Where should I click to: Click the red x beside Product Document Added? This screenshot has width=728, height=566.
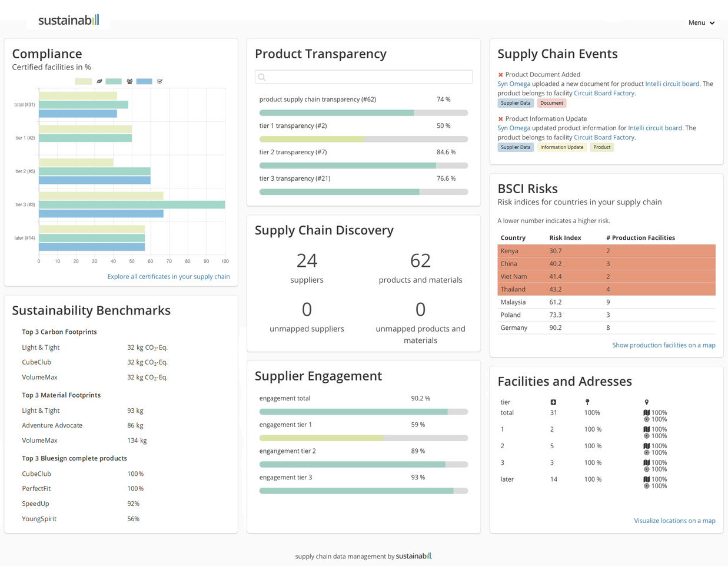(x=500, y=75)
